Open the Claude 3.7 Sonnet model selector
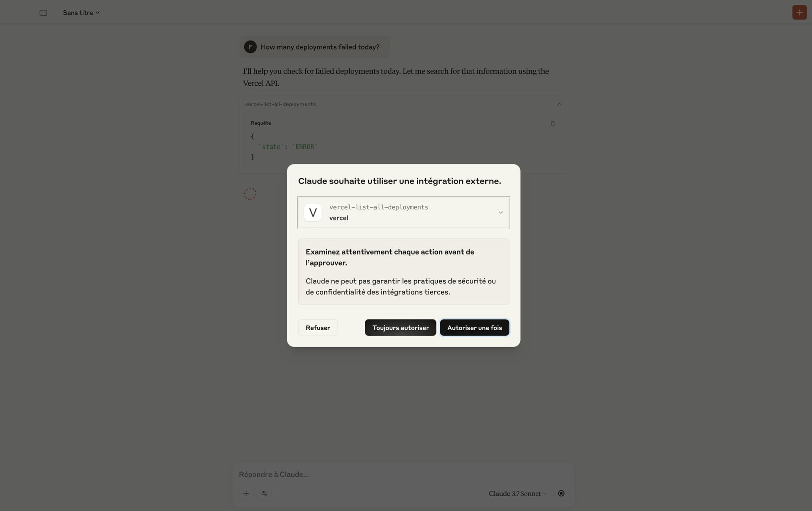 (x=517, y=494)
